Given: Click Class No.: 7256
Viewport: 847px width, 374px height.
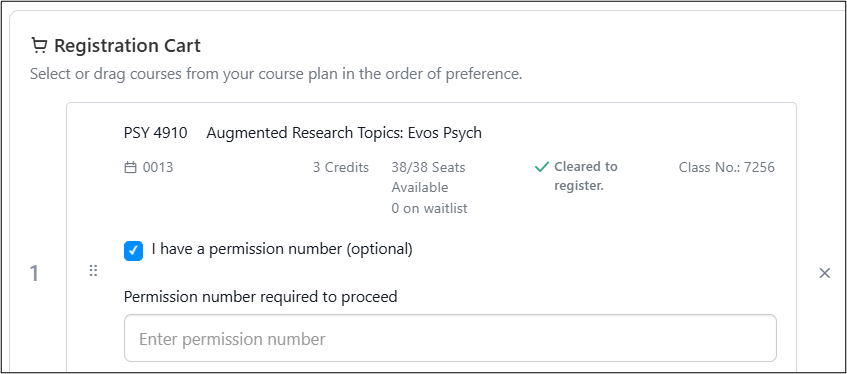Looking at the screenshot, I should click(x=727, y=168).
